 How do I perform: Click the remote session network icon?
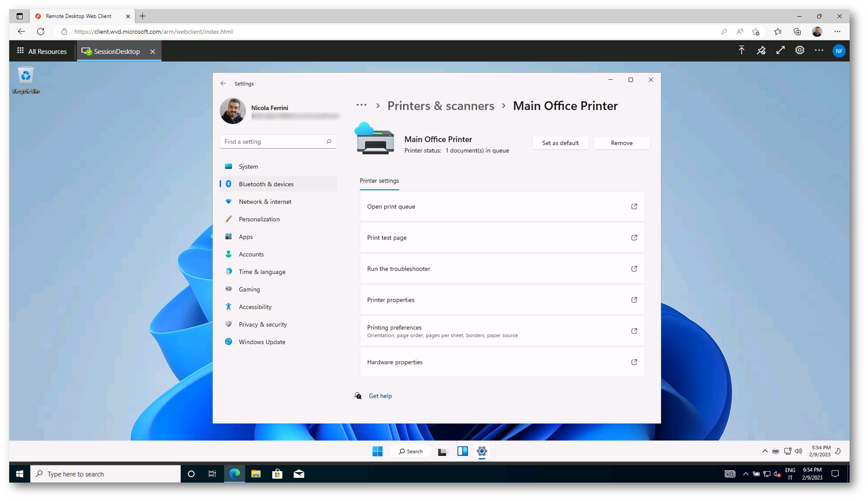point(787,451)
